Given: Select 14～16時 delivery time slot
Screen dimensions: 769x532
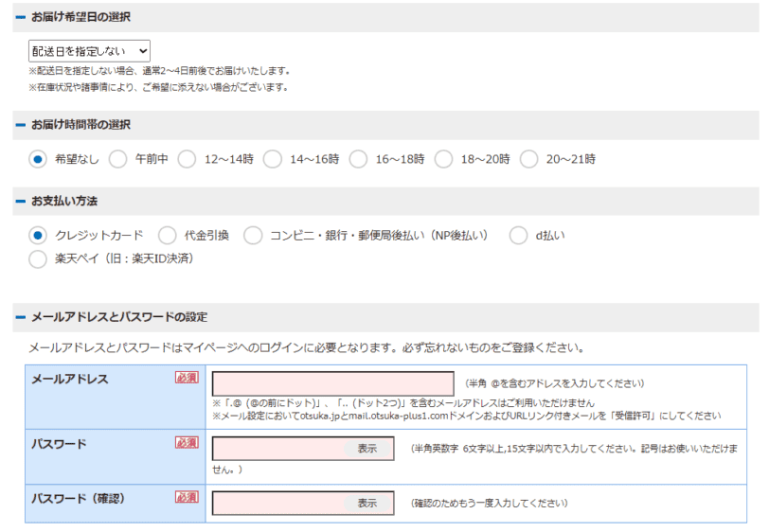Looking at the screenshot, I should (x=273, y=159).
